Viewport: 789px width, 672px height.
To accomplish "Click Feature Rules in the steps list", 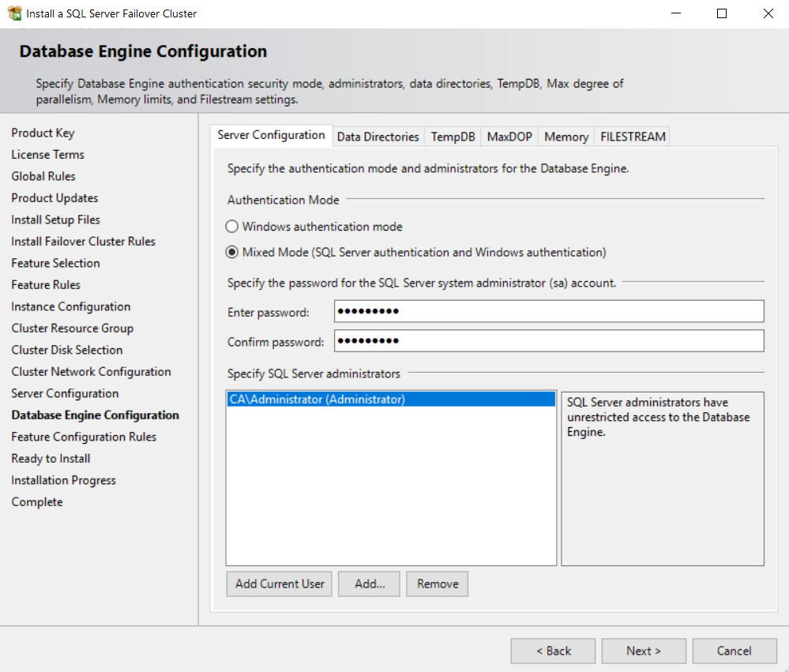I will coord(46,285).
